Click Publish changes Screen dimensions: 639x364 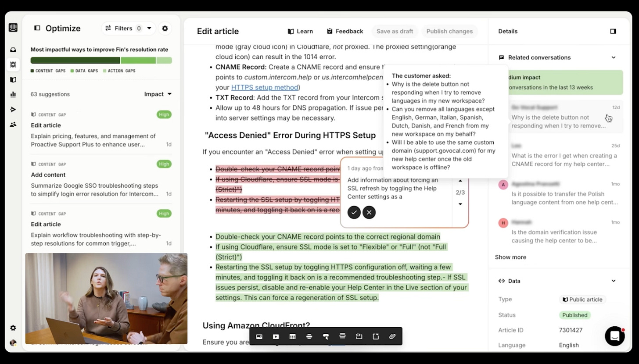click(x=449, y=31)
